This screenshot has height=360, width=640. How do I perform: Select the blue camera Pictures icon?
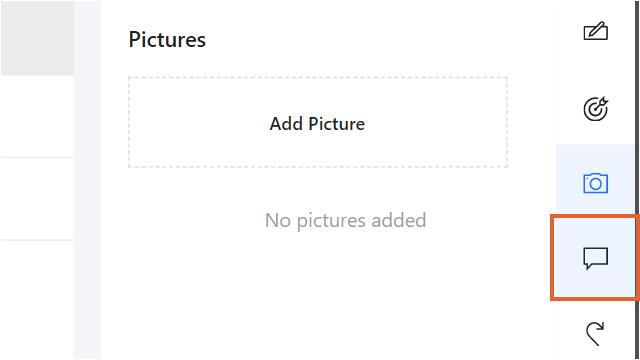[x=596, y=183]
